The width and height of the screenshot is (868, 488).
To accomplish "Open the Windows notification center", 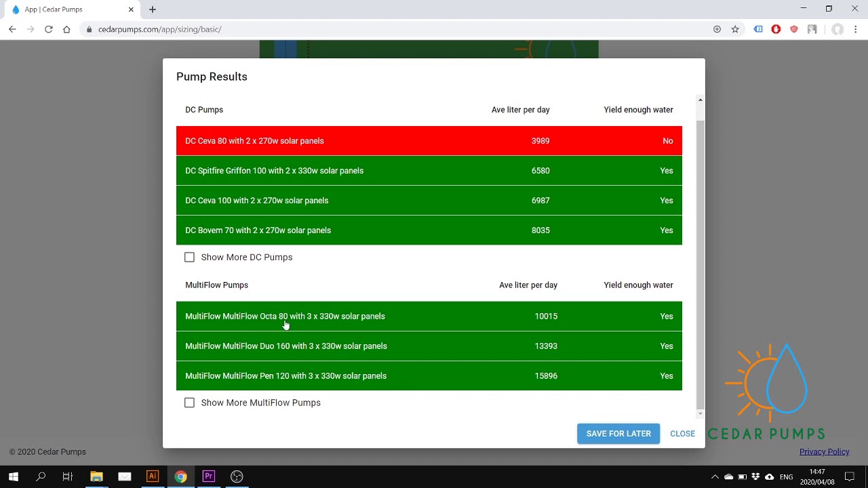I will [850, 476].
